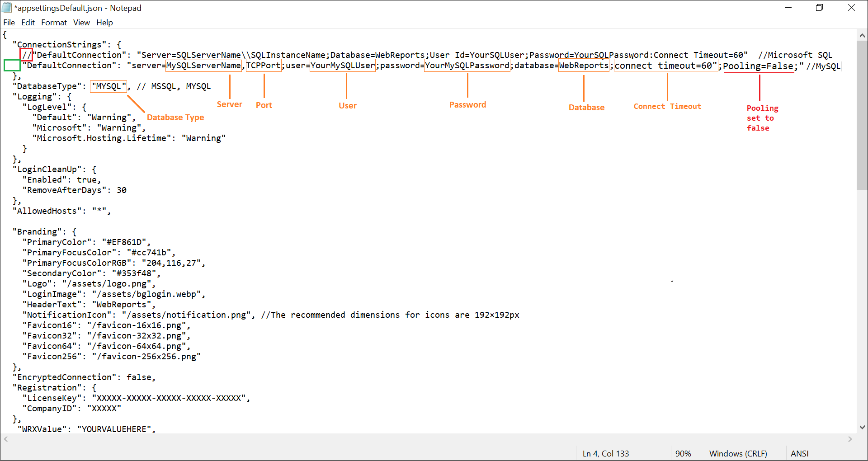Minimize the Notepad window

tap(788, 8)
